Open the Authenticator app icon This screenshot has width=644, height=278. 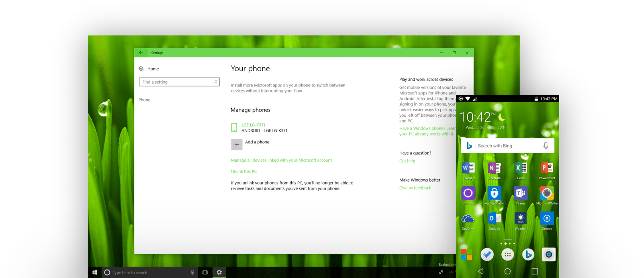(495, 193)
